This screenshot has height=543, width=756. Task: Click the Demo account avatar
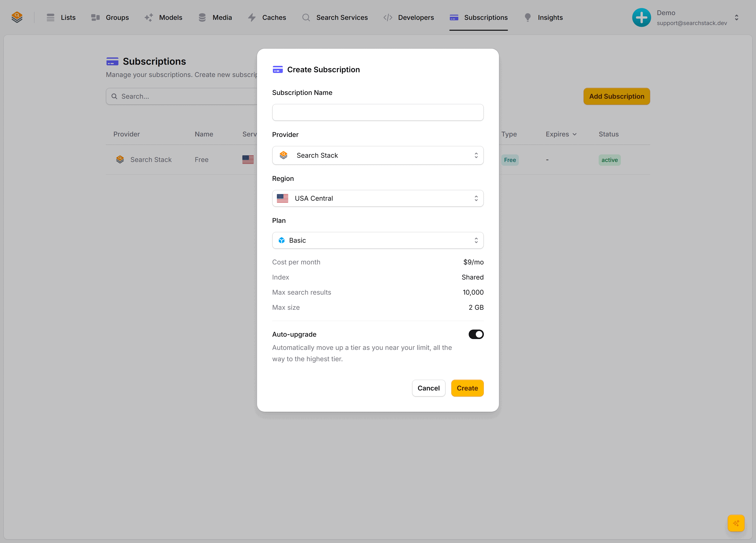point(641,17)
